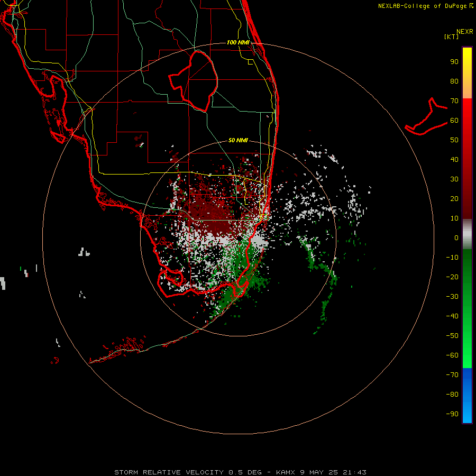Click the STORM RELATIVE VELOCITY caption text

[169, 472]
